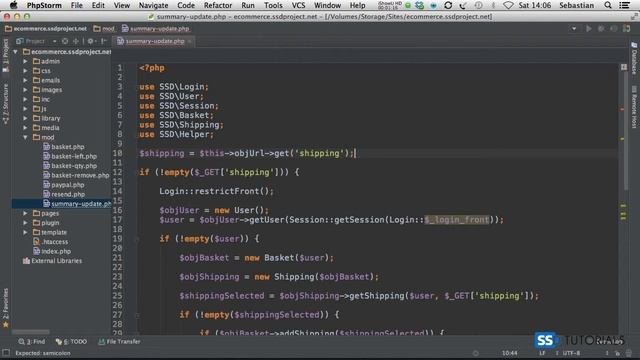The image size is (640, 360).
Task: Click the mod folder breadcrumb
Action: [104, 29]
